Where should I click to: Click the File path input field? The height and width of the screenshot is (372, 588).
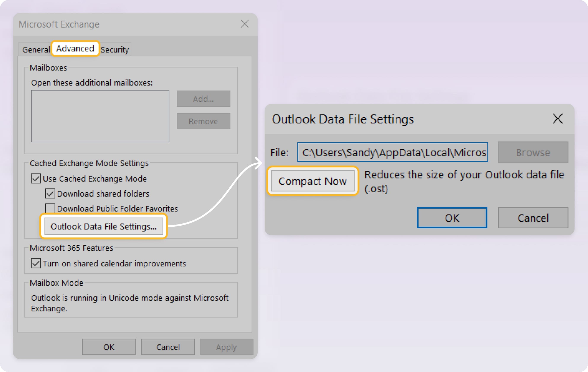pyautogui.click(x=392, y=152)
